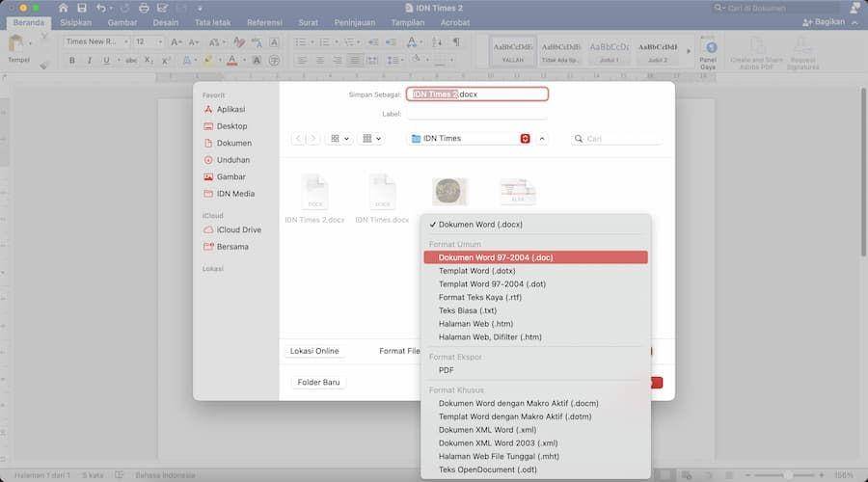Image resolution: width=868 pixels, height=482 pixels.
Task: Click the save icon in title bar
Action: (x=81, y=8)
